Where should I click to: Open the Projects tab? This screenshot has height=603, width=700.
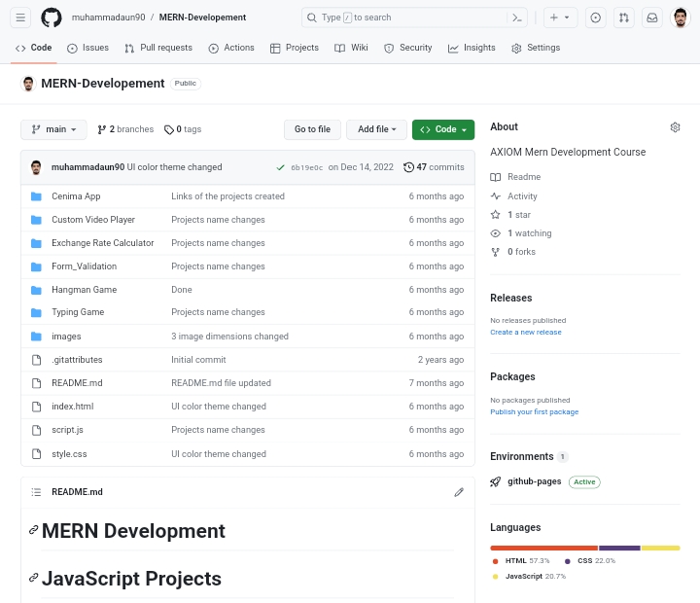(x=295, y=48)
